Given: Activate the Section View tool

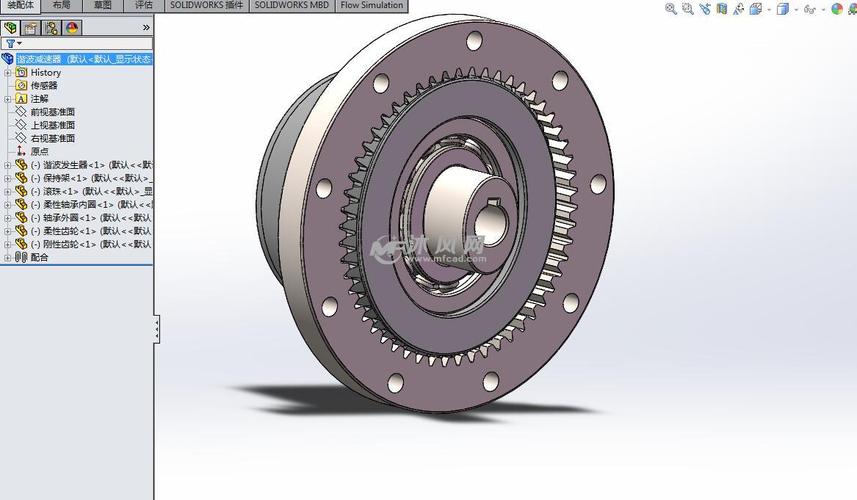Looking at the screenshot, I should pos(723,9).
